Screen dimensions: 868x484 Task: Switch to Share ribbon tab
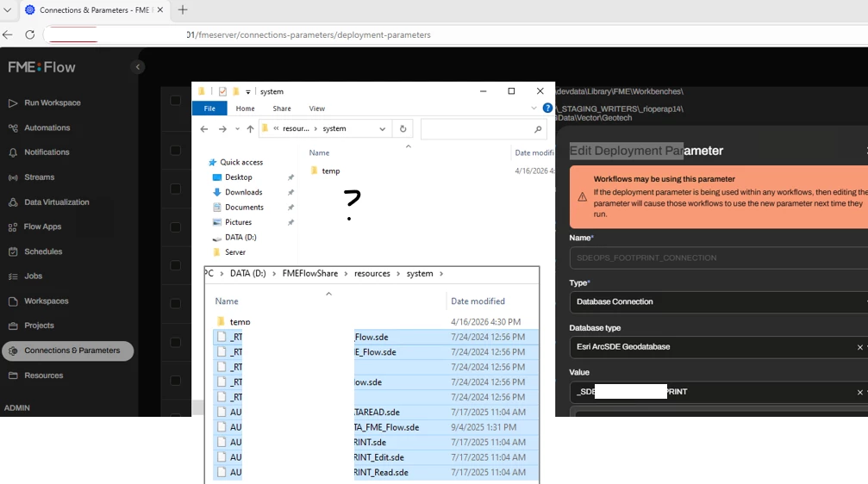282,109
